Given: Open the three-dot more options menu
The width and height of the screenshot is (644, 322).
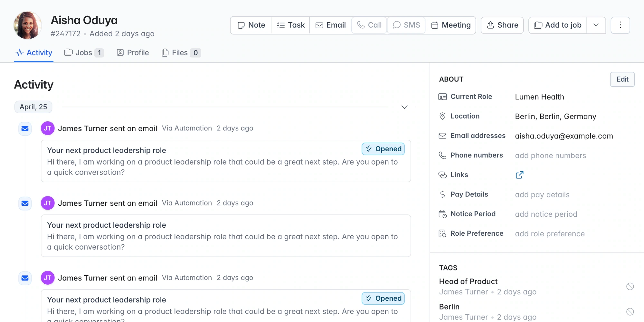Looking at the screenshot, I should pyautogui.click(x=620, y=25).
